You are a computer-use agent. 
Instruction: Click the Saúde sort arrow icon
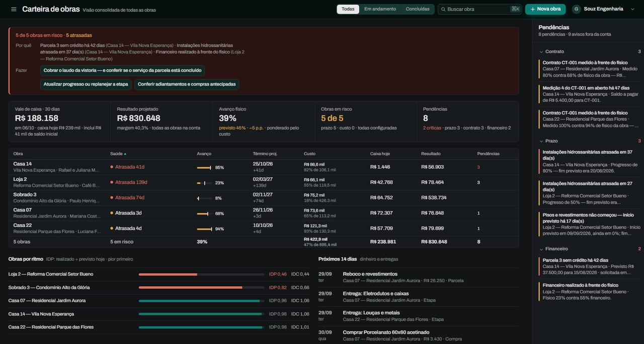pyautogui.click(x=125, y=154)
